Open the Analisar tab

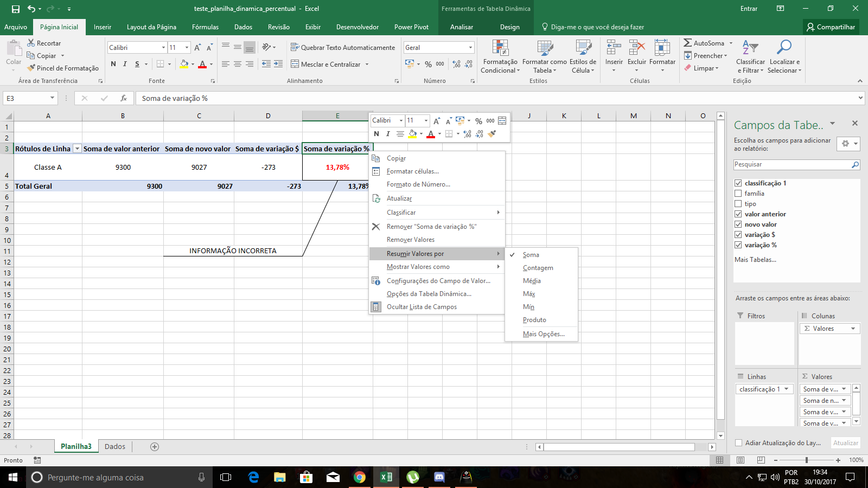462,27
